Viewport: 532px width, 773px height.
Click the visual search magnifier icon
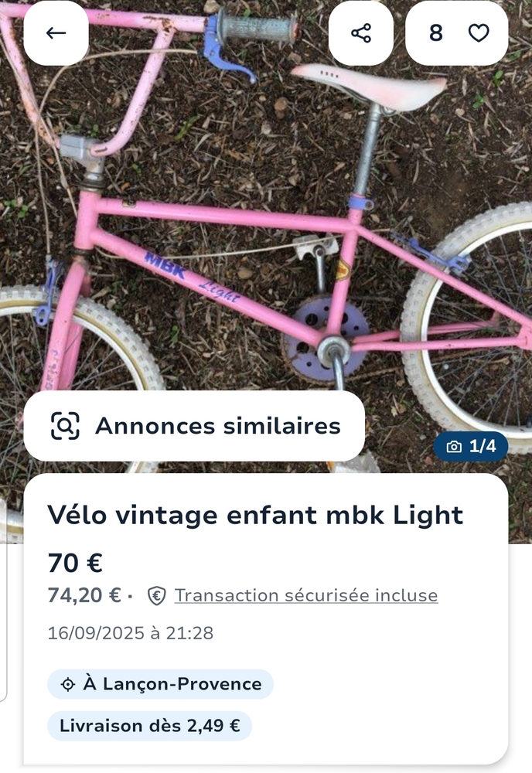[x=65, y=426]
